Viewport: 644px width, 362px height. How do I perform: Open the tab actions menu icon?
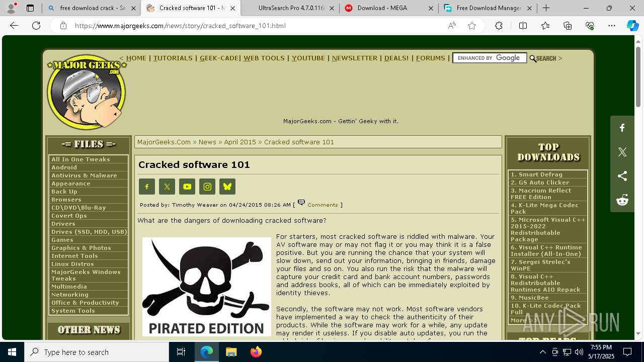[30, 8]
